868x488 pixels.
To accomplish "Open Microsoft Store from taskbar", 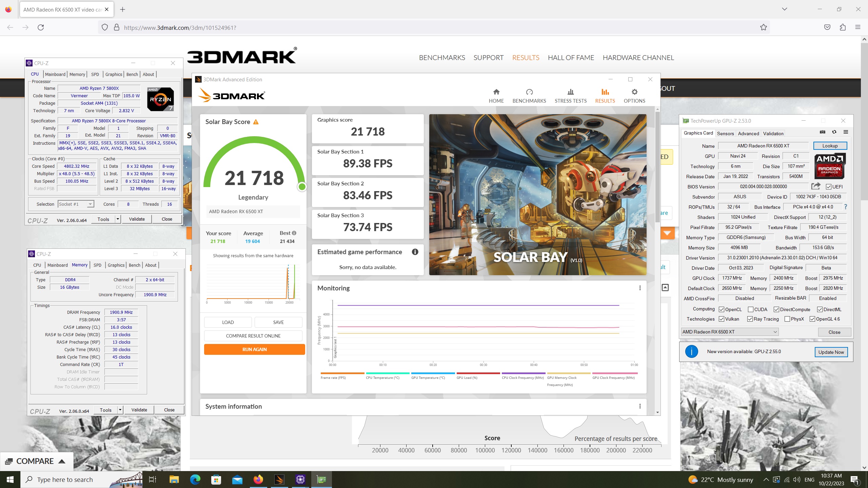I will (x=216, y=479).
